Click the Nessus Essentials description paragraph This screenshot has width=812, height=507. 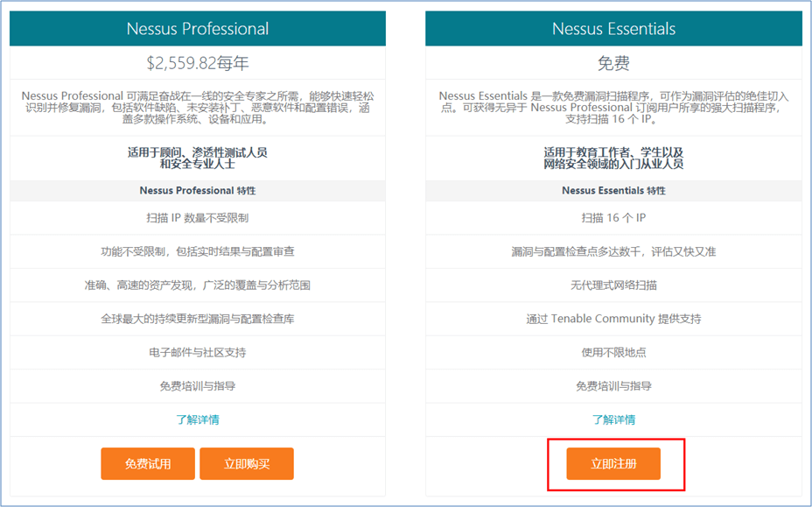[x=613, y=108]
